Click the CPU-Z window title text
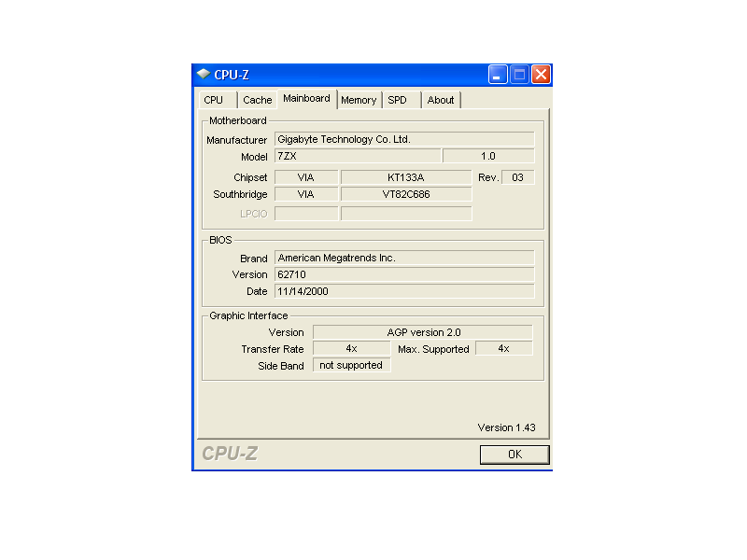The image size is (747, 560). 232,75
